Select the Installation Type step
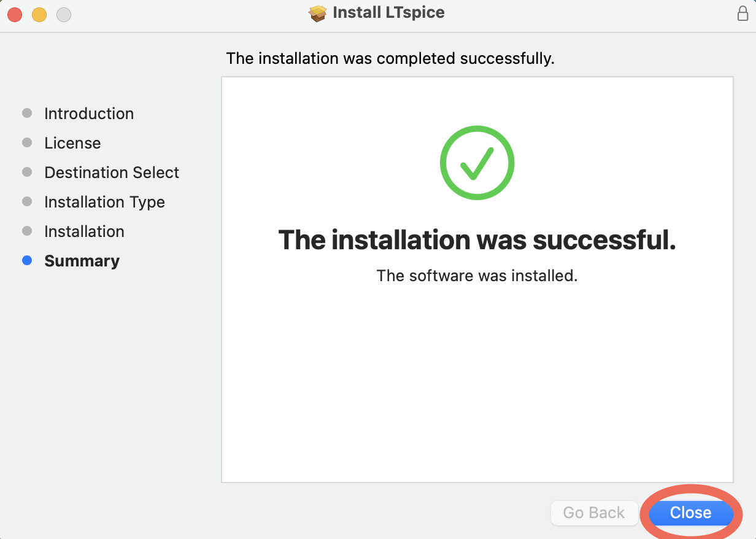The height and width of the screenshot is (539, 756). point(104,202)
